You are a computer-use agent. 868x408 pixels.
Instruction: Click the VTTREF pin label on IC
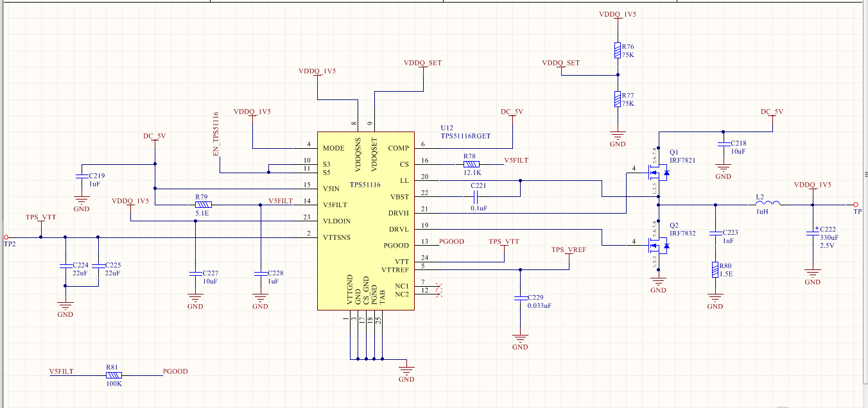(395, 269)
